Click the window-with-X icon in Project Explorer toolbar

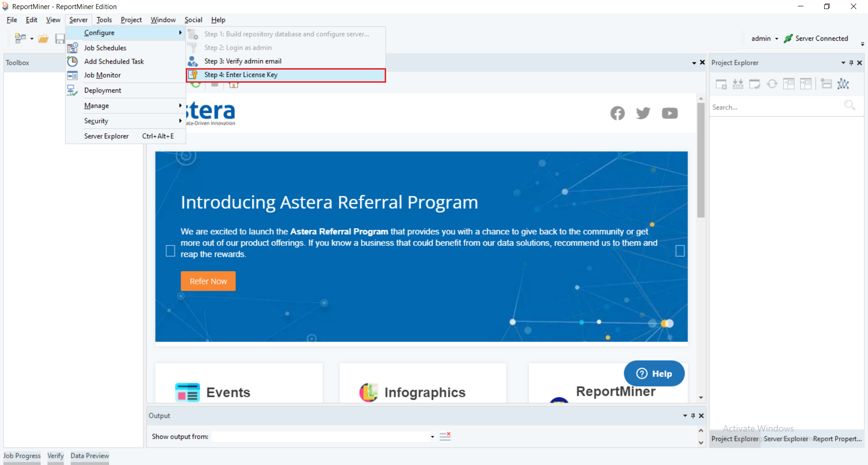pyautogui.click(x=721, y=84)
